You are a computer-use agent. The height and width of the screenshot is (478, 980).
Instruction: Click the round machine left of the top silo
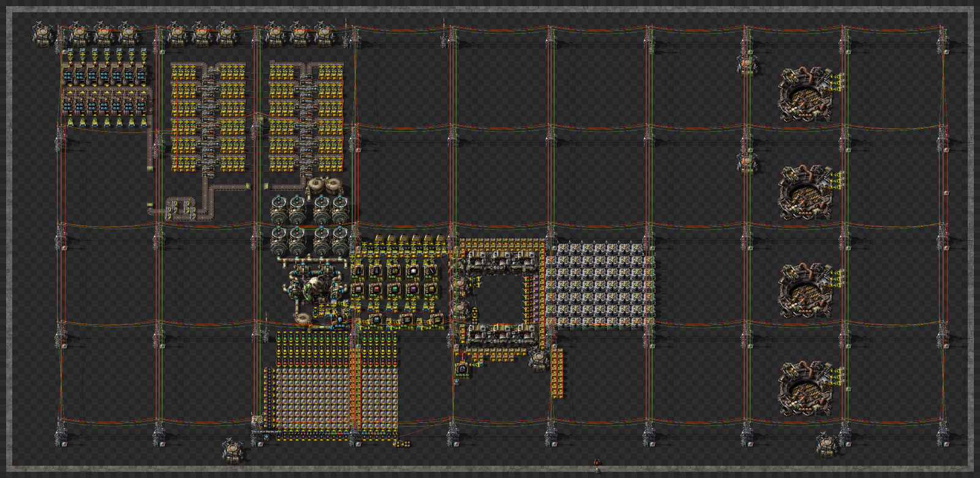click(x=747, y=64)
